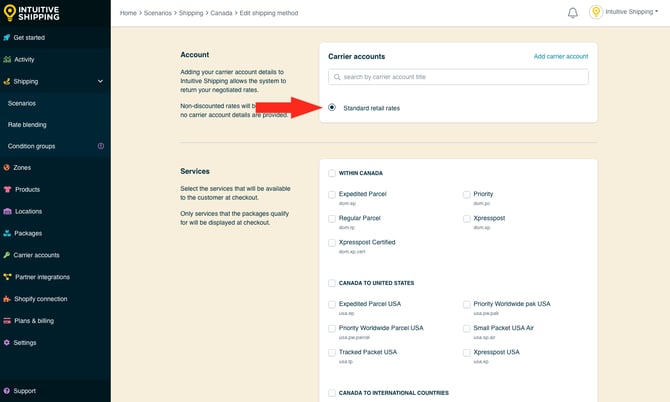Click the Support icon in sidebar

(7, 391)
